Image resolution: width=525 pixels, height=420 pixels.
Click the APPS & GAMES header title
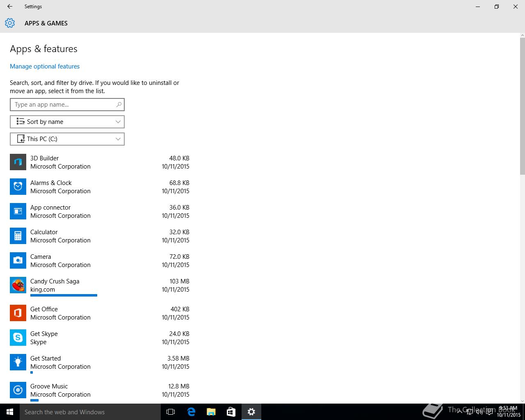pyautogui.click(x=46, y=23)
